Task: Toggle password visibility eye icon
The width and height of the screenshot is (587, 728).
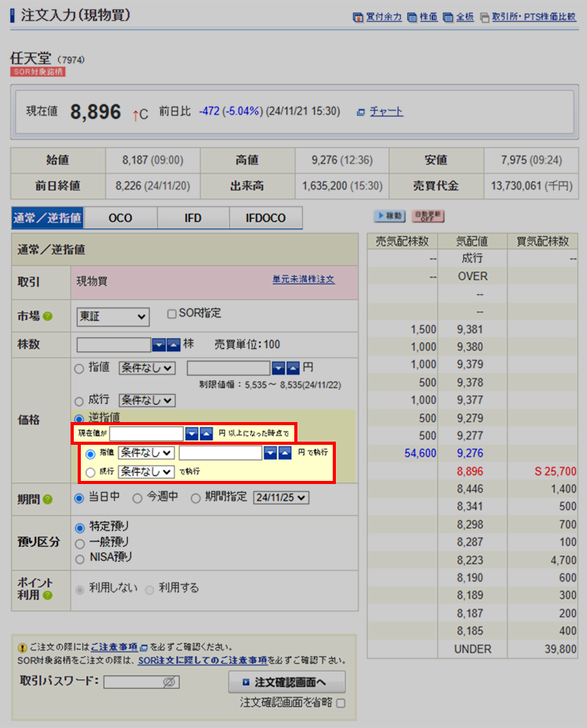Action: (x=169, y=682)
